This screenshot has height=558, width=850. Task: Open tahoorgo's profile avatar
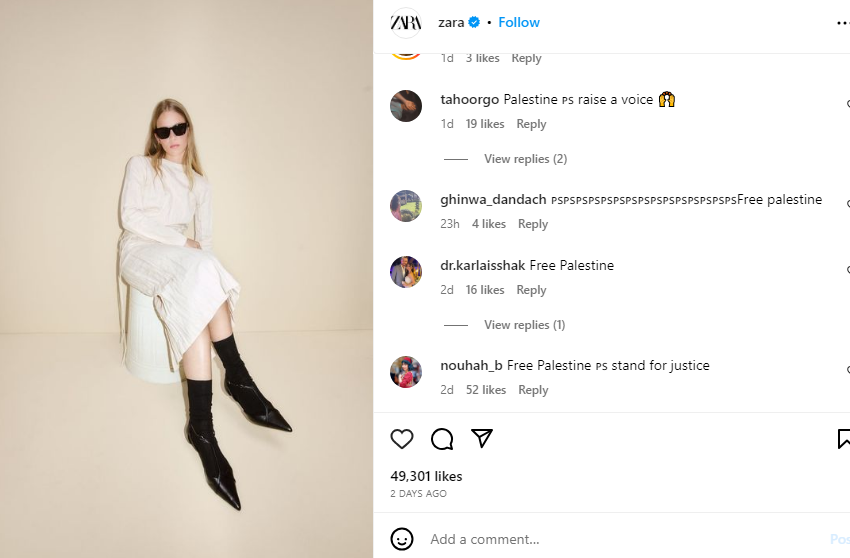[x=405, y=105]
